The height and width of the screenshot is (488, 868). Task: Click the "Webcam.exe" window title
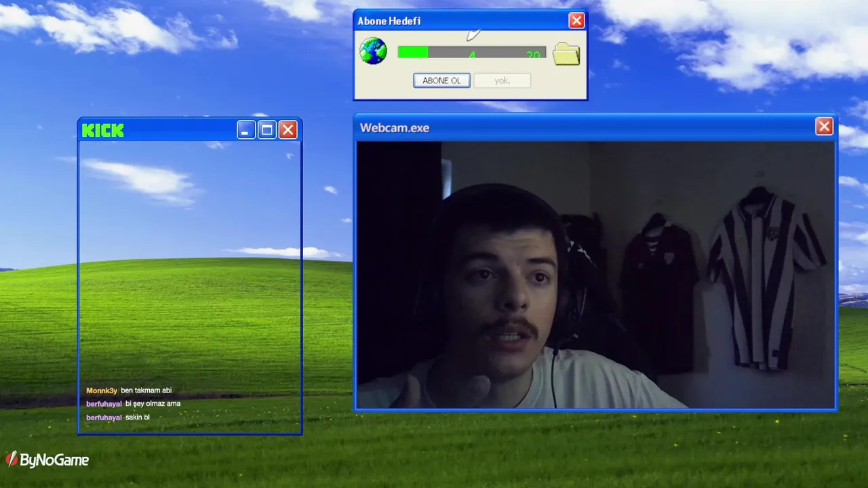(395, 127)
